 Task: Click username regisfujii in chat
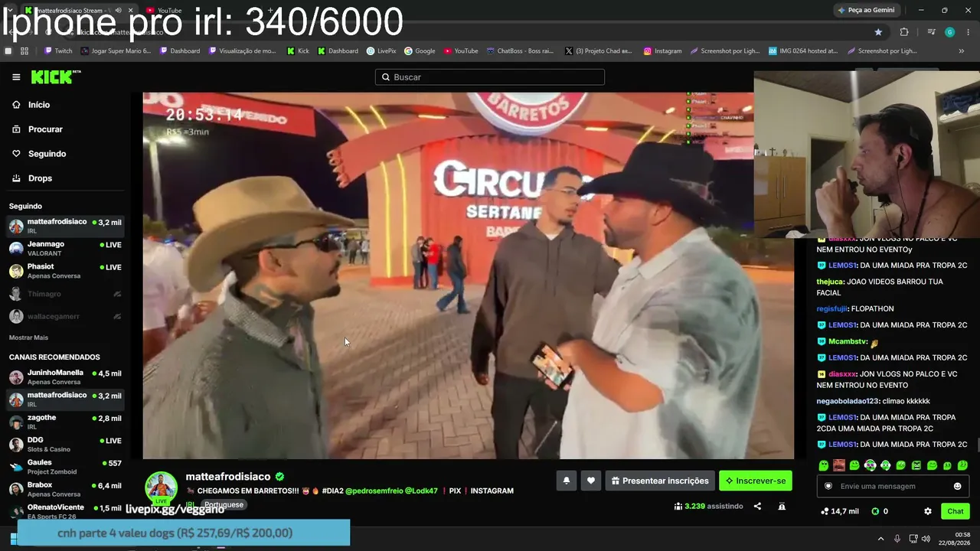point(834,309)
